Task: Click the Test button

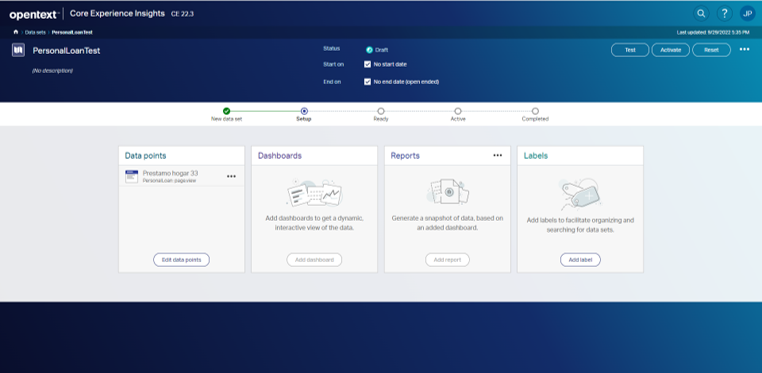Action: 630,50
